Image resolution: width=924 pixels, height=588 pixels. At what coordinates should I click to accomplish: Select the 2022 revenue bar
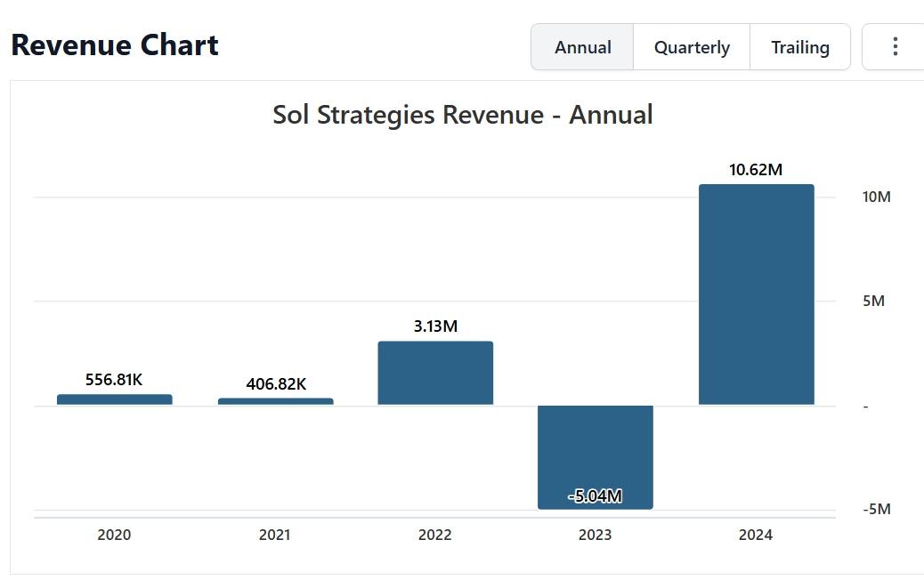pyautogui.click(x=435, y=373)
